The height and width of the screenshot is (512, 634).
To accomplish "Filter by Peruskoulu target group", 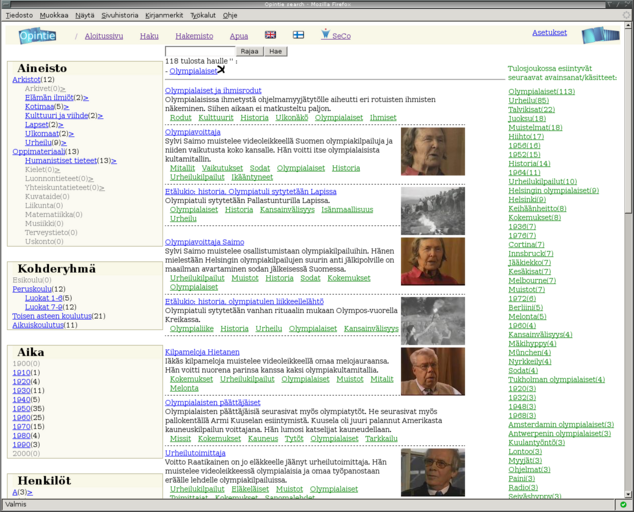I will pos(32,289).
